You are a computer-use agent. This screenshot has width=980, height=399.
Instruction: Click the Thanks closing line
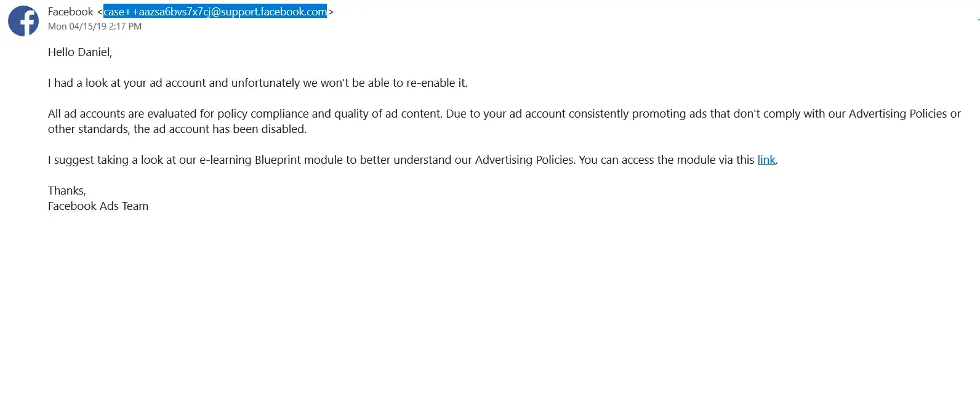[x=66, y=191]
